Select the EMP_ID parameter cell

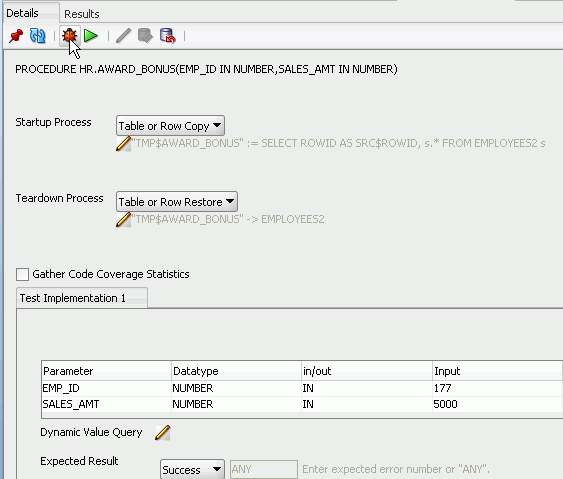click(107, 388)
